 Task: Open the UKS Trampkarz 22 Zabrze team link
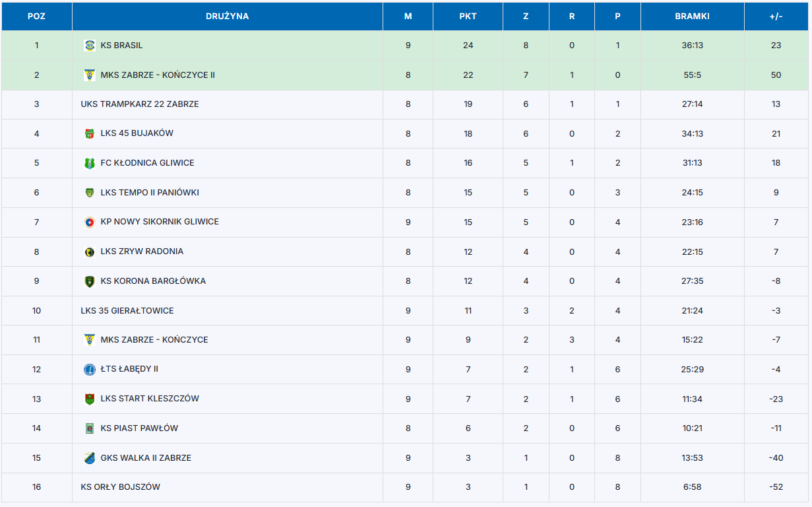pyautogui.click(x=140, y=104)
